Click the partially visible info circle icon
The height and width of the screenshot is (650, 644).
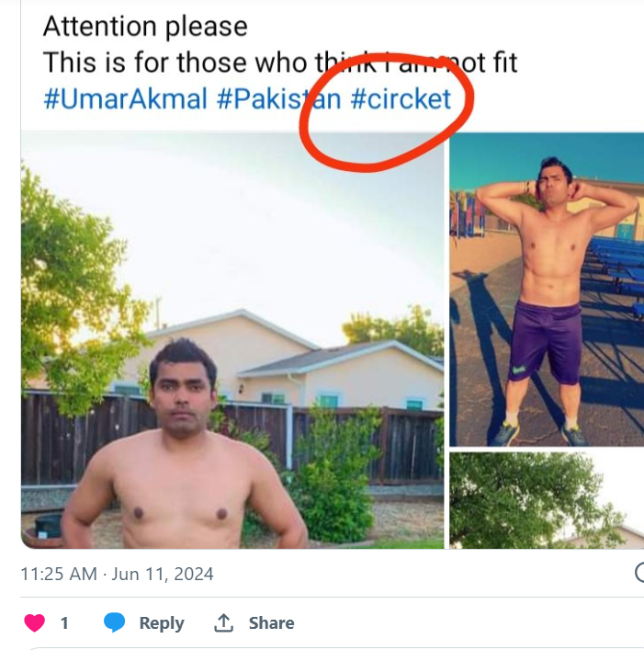[x=639, y=573]
